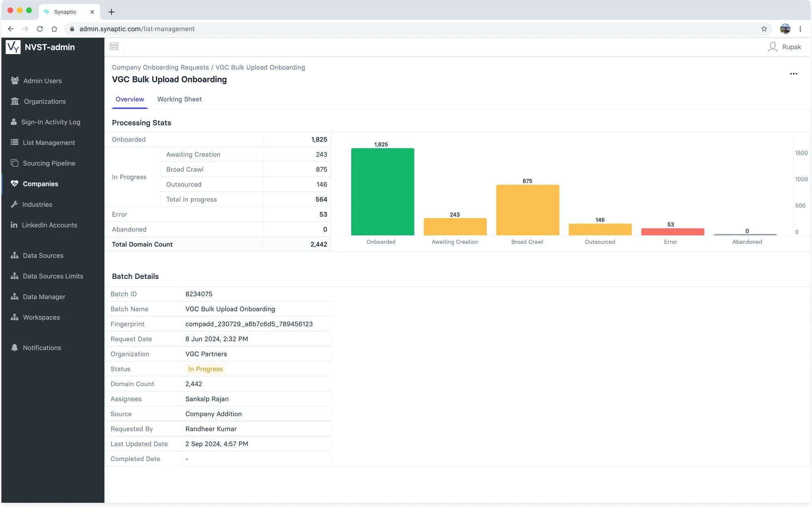
Task: Click the VGC Bulk Upload Onboarding breadcrumb
Action: pyautogui.click(x=260, y=67)
